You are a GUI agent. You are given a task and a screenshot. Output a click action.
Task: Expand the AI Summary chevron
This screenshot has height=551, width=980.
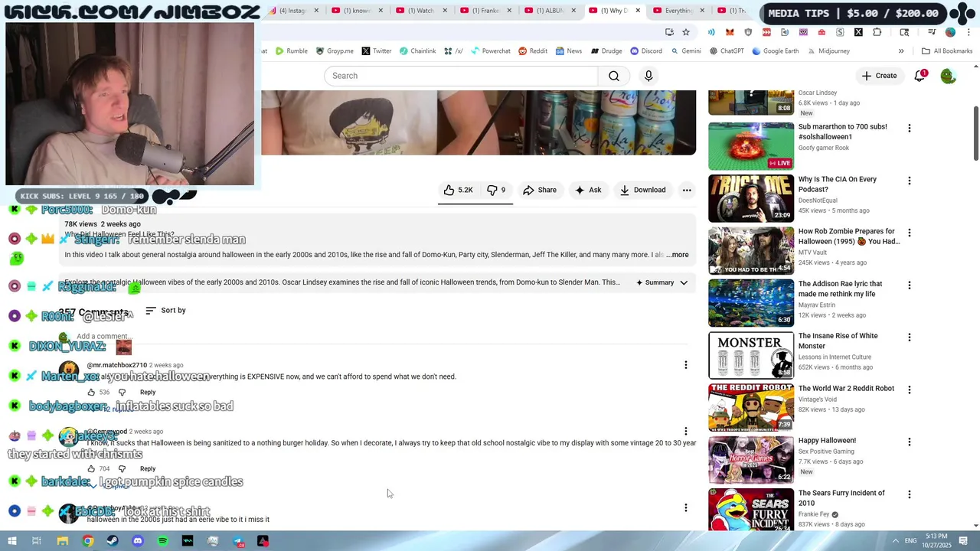coord(684,282)
